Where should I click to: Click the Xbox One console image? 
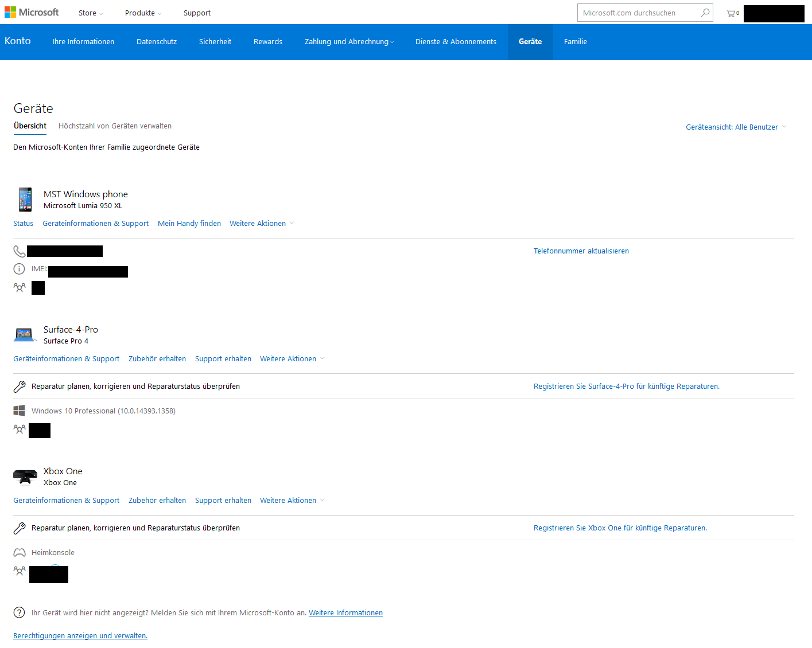25,477
